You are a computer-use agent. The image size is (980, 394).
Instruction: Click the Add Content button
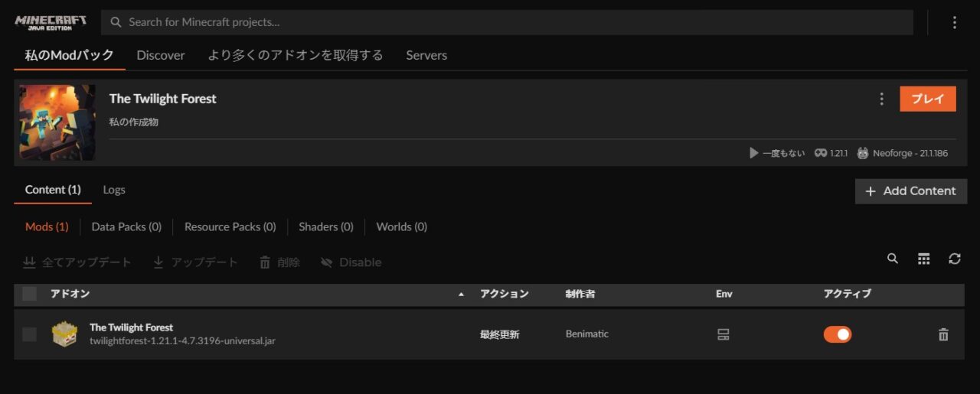pos(911,191)
